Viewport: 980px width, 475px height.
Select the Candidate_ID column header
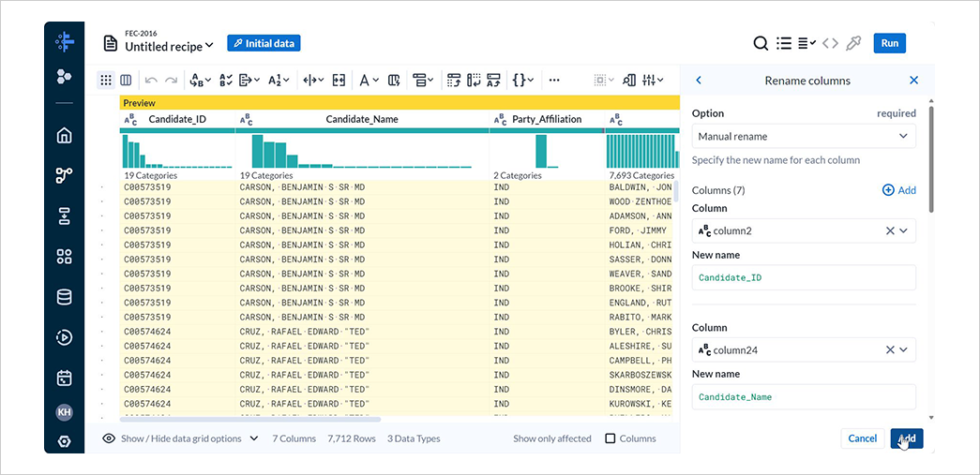(x=177, y=119)
